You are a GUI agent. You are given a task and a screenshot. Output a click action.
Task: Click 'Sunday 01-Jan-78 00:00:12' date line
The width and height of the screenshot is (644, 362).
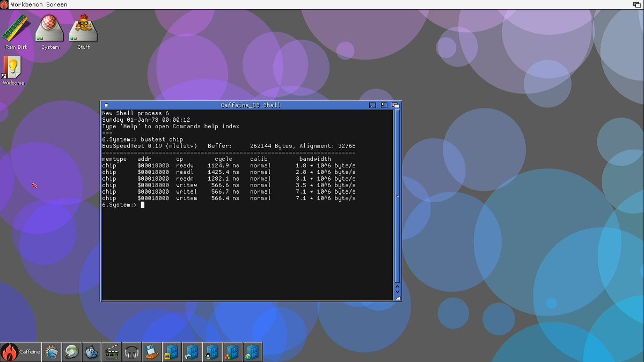pos(146,120)
